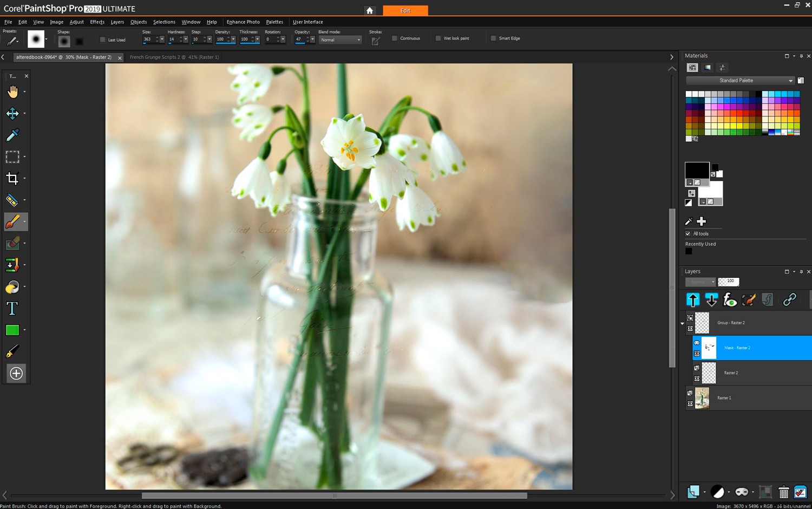Enable Wet look paint option
The height and width of the screenshot is (509, 812).
tap(438, 38)
